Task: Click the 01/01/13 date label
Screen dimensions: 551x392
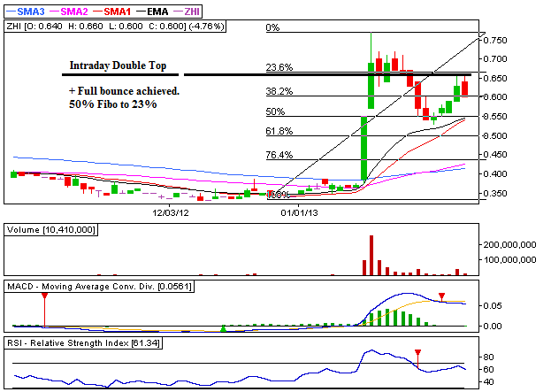Action: [x=299, y=213]
